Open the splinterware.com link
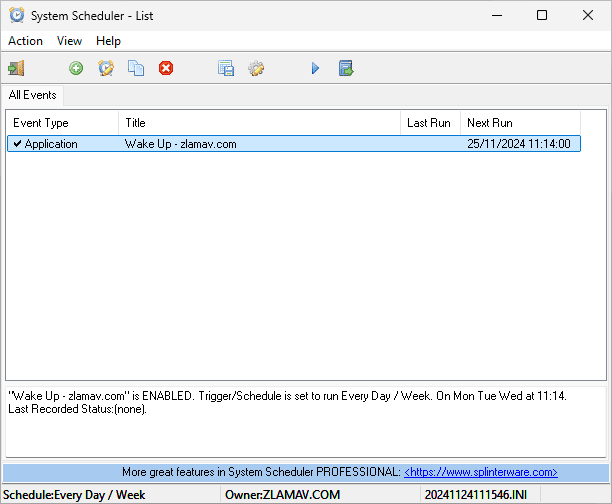This screenshot has height=504, width=612. tap(480, 472)
